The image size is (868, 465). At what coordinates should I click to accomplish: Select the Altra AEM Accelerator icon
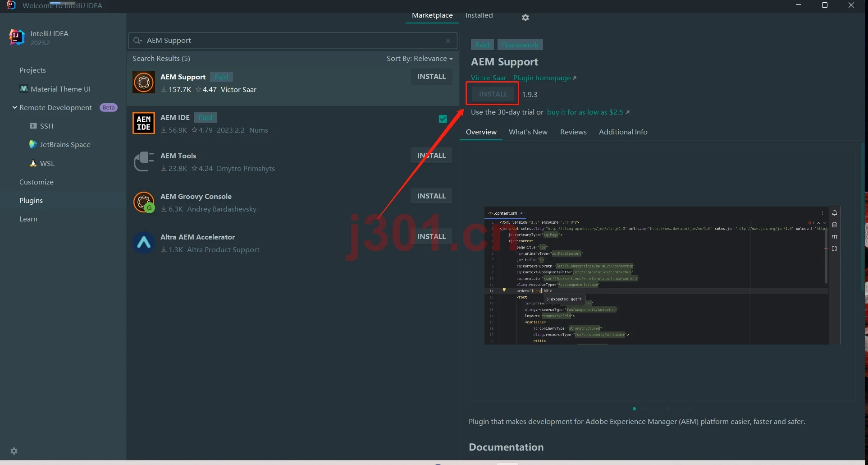pyautogui.click(x=144, y=243)
